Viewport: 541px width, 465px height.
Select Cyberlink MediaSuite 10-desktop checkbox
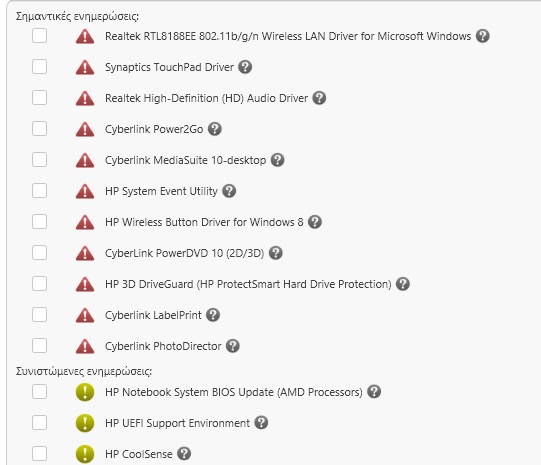[x=39, y=160]
